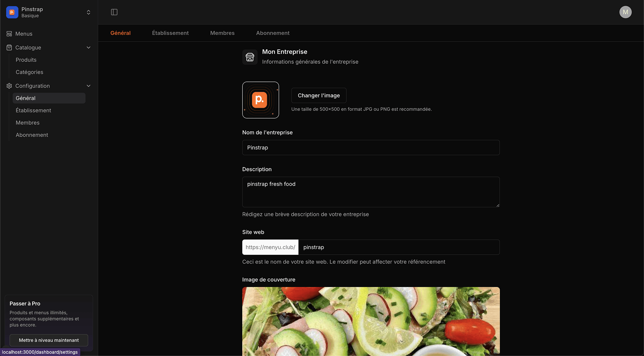The image size is (644, 356).
Task: Collapse the Configuration section chevron
Action: (x=89, y=86)
